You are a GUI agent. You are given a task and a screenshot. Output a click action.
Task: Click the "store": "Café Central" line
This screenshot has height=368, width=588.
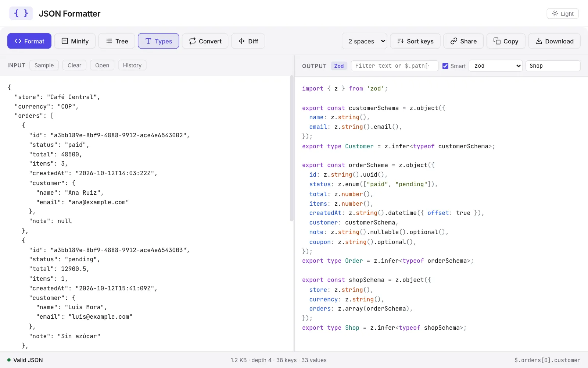(x=57, y=97)
